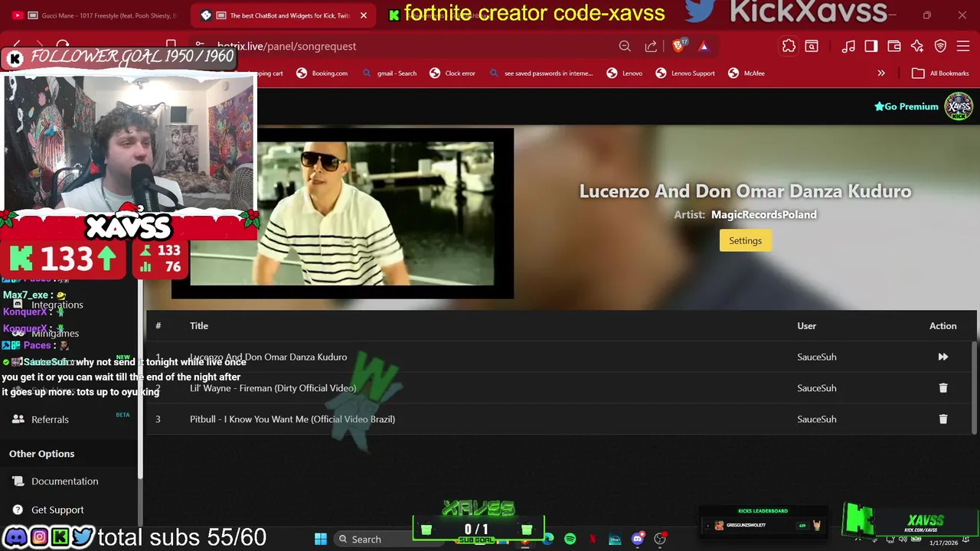
Task: Open the Brave Wallet icon
Action: [894, 47]
